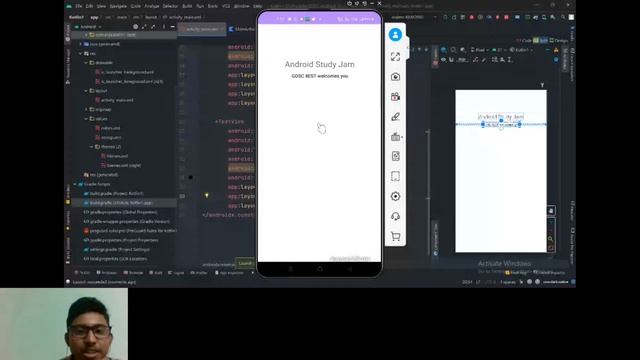Click the shopping cart icon in mirror toolbar

click(395, 236)
